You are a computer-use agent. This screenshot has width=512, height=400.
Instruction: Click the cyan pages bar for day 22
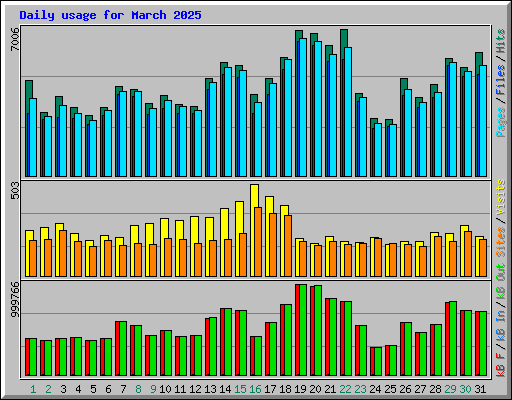click(x=348, y=112)
